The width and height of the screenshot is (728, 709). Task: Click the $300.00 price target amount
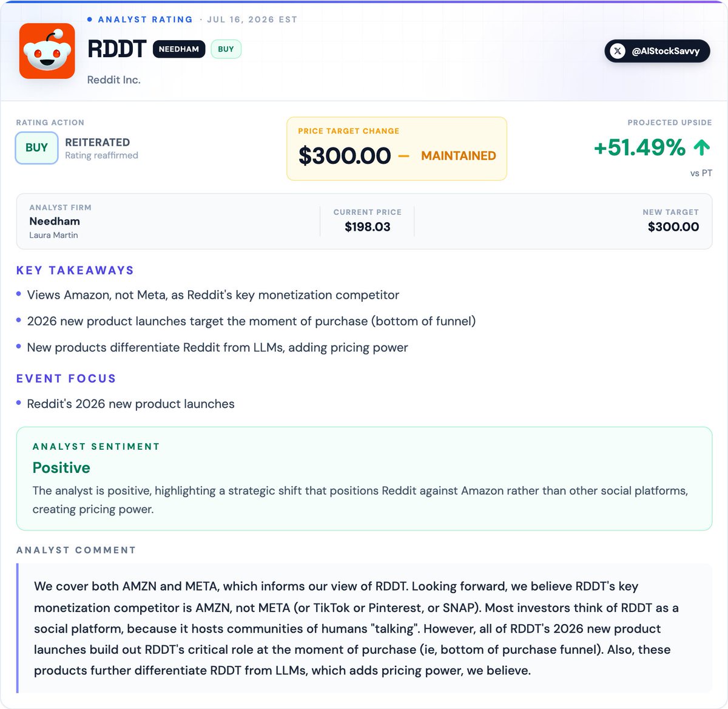point(345,155)
